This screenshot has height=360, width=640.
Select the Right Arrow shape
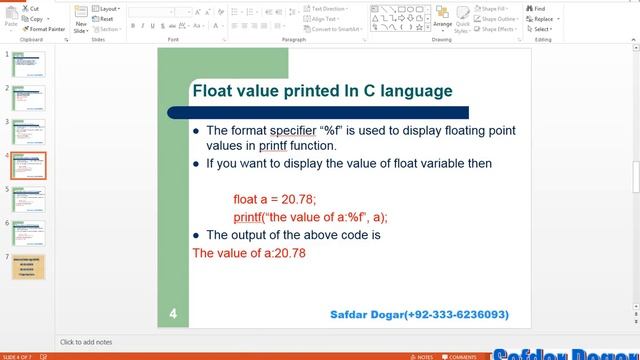coord(401,18)
